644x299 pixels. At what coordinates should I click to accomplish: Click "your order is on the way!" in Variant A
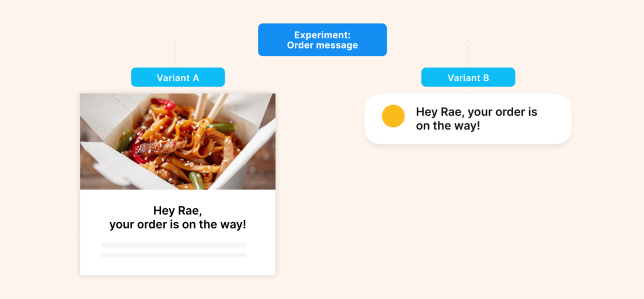pyautogui.click(x=177, y=225)
